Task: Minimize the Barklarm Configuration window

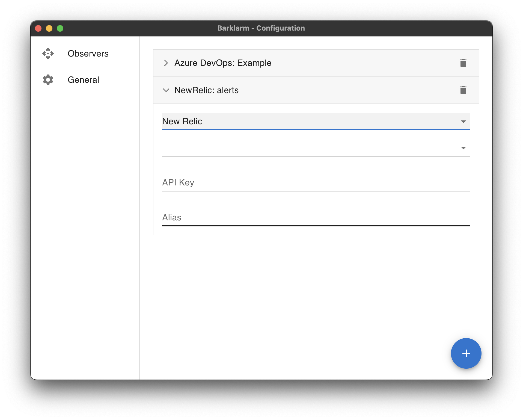Action: [49, 28]
